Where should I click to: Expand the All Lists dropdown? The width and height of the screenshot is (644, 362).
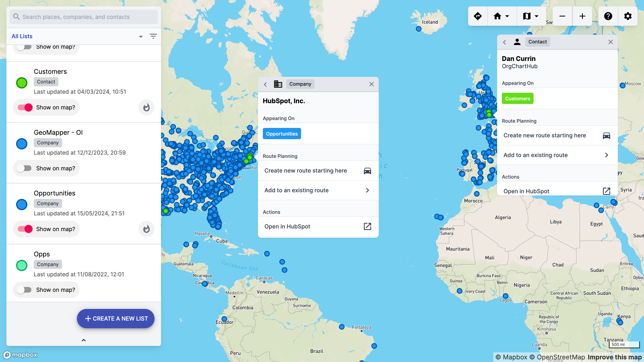tap(141, 36)
